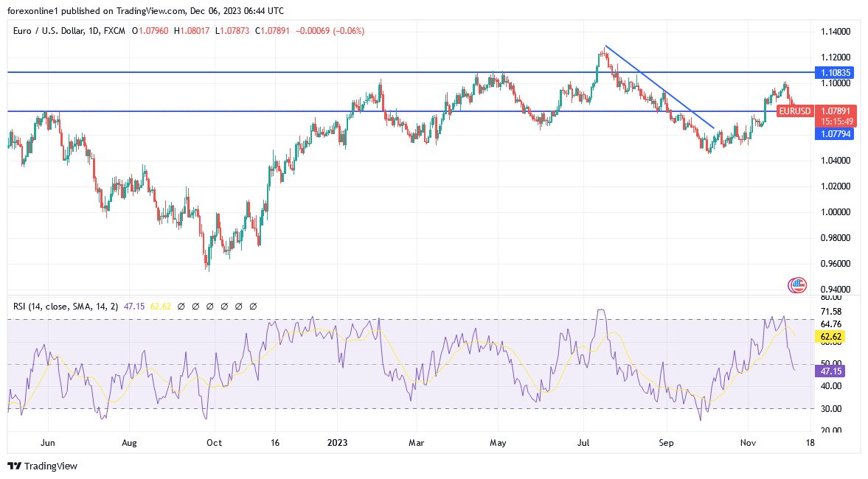The height and width of the screenshot is (479, 868).
Task: Select the descending blue trend line
Action: click(x=660, y=88)
